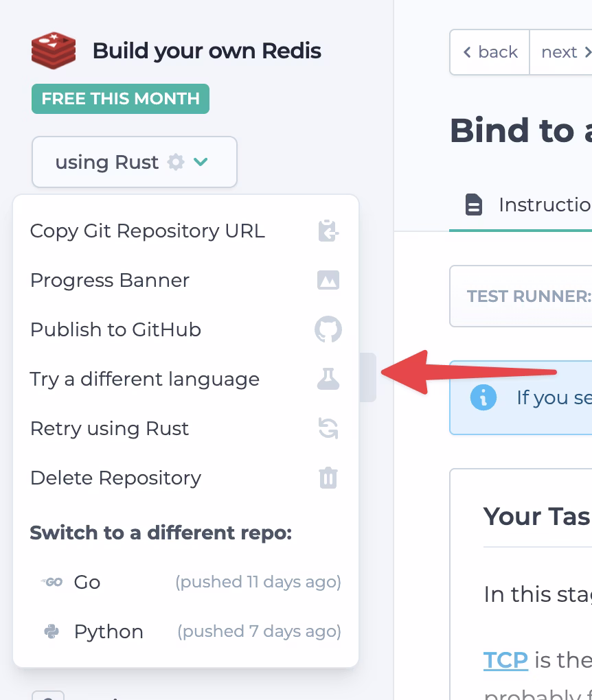Select Retry using Rust menu entry
This screenshot has height=700, width=592.
(110, 429)
